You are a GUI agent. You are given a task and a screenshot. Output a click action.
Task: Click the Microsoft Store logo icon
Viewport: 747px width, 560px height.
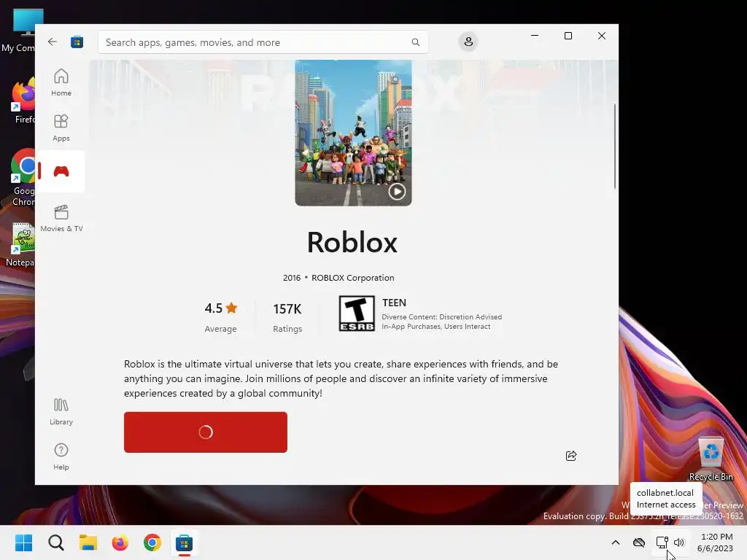[77, 42]
